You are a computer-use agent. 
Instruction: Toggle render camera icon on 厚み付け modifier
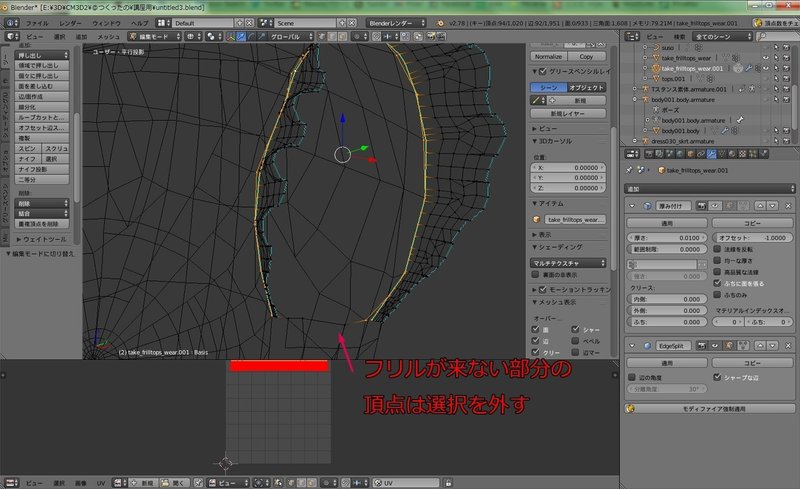pyautogui.click(x=702, y=206)
